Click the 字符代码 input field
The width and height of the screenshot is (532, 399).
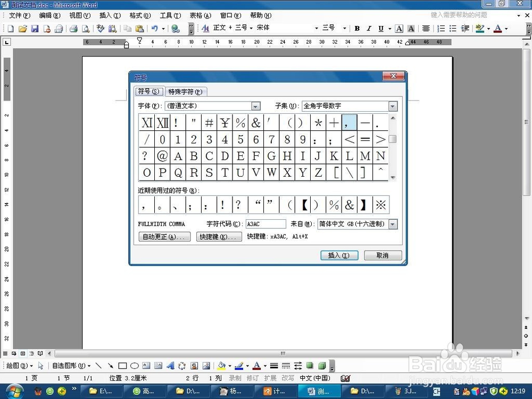point(265,224)
